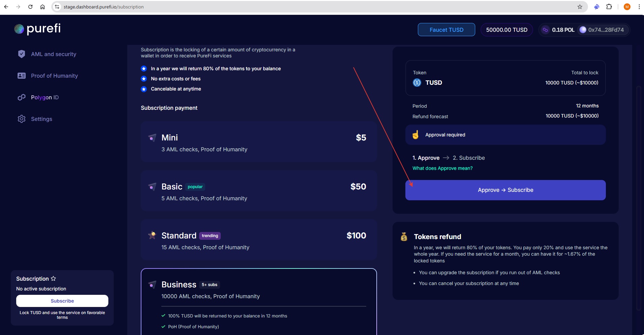Click the Polygon ID link icon
The image size is (644, 335).
[x=22, y=97]
